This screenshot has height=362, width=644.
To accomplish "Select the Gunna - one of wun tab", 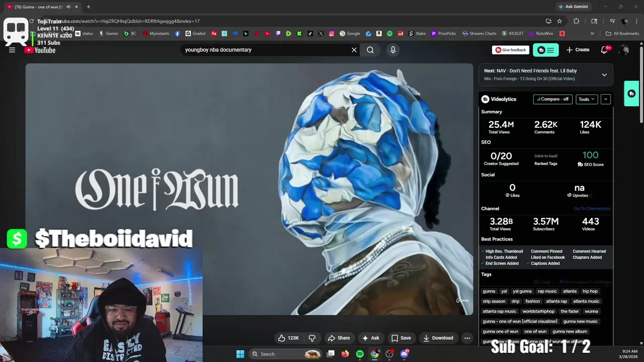I will 40,7.
